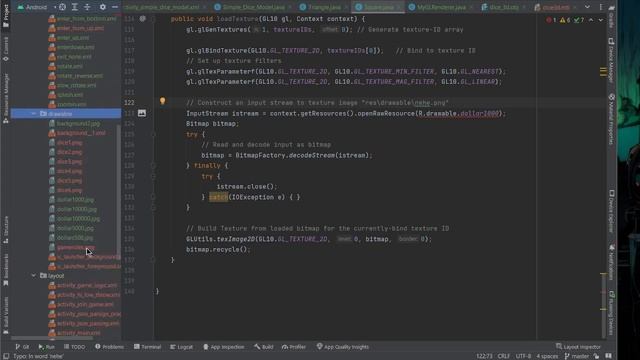Click the yellow lightbulb quick-fix icon
640x360 pixels.
pos(162,101)
